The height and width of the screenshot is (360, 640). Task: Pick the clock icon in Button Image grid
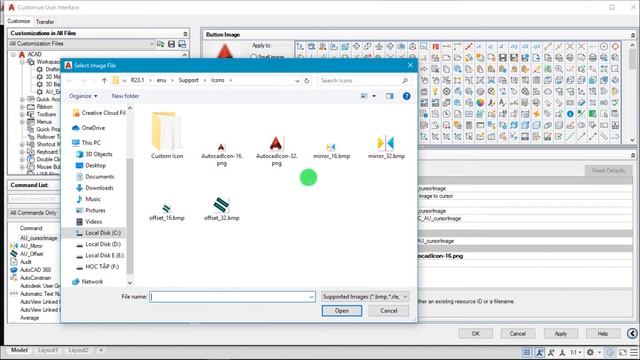tap(447, 114)
